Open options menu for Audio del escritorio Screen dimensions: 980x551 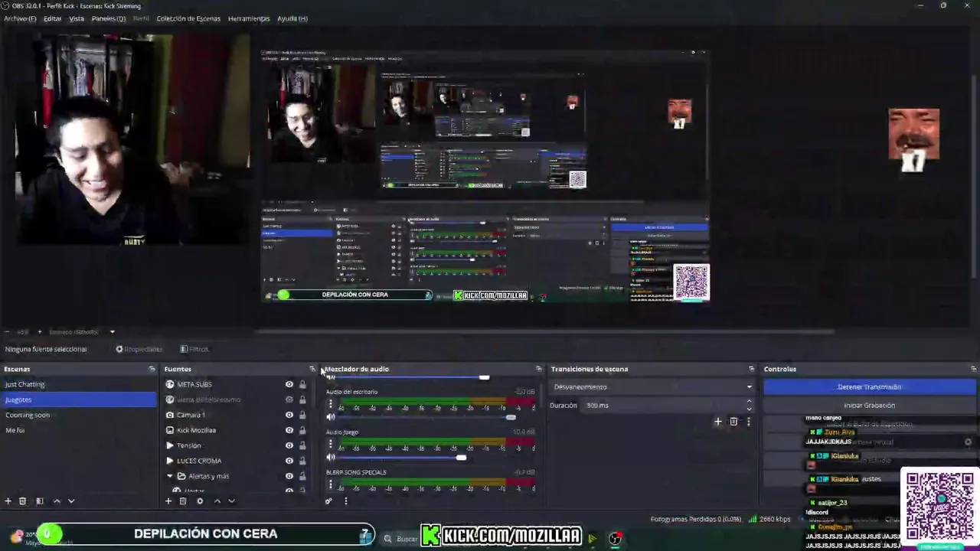coord(331,404)
